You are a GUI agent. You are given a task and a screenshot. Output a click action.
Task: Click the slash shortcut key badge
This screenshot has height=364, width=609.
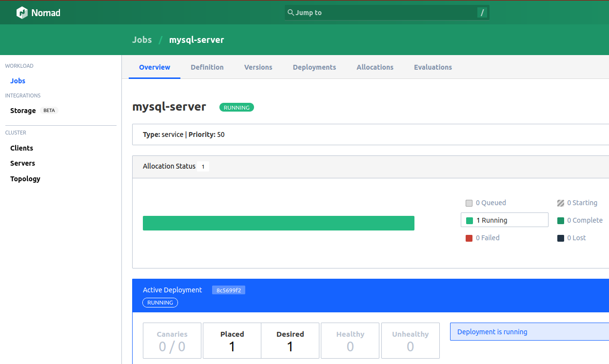[x=482, y=13]
